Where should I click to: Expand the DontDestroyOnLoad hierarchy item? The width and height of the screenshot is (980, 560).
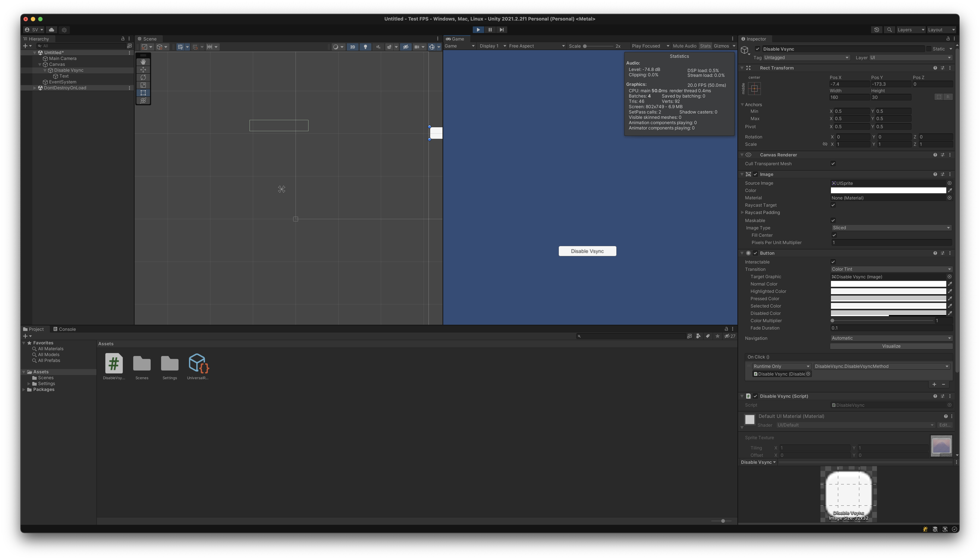35,88
